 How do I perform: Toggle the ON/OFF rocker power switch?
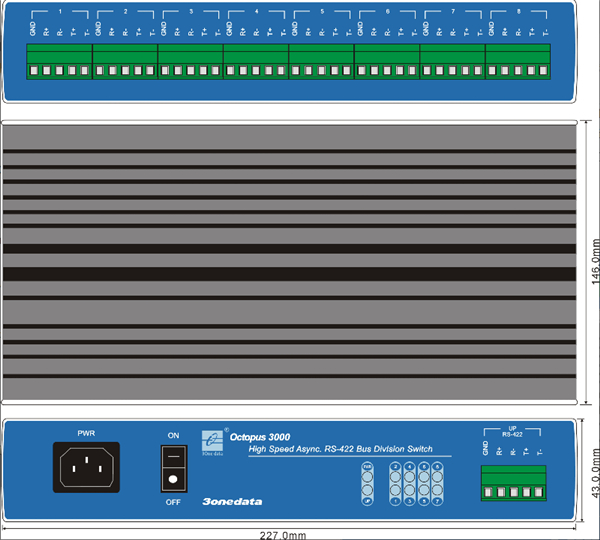[174, 467]
